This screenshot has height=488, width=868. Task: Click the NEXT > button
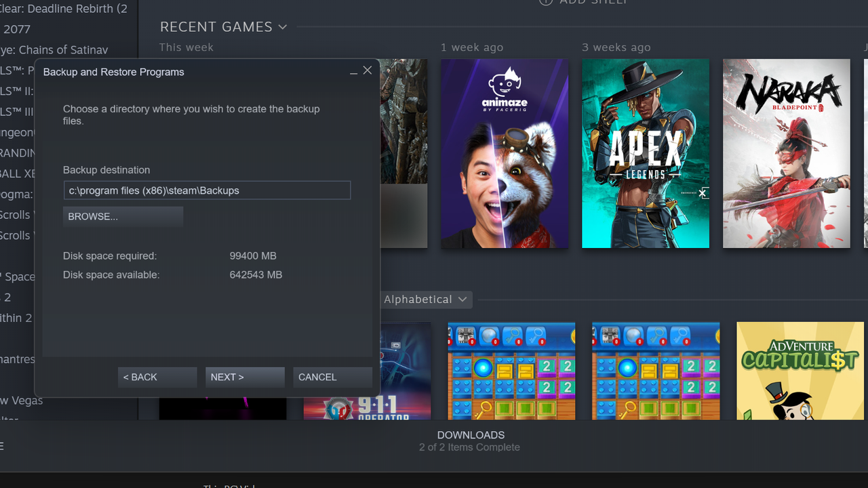click(x=245, y=377)
